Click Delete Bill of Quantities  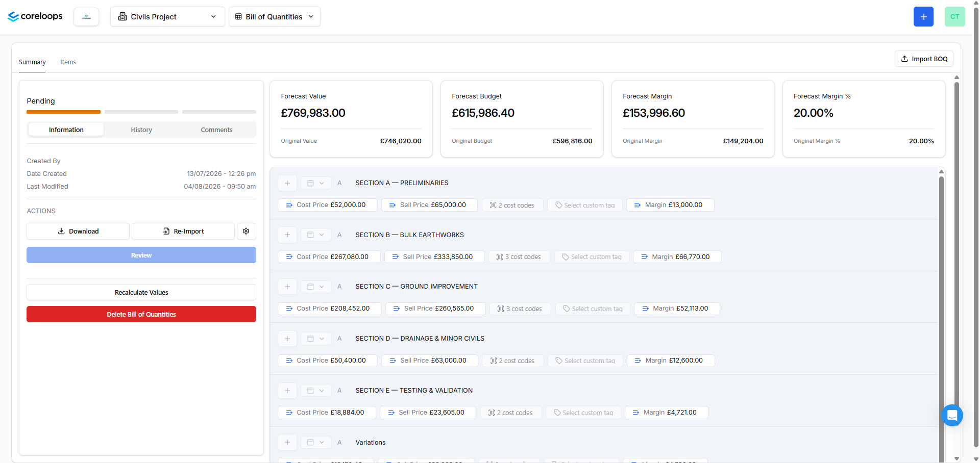141,314
